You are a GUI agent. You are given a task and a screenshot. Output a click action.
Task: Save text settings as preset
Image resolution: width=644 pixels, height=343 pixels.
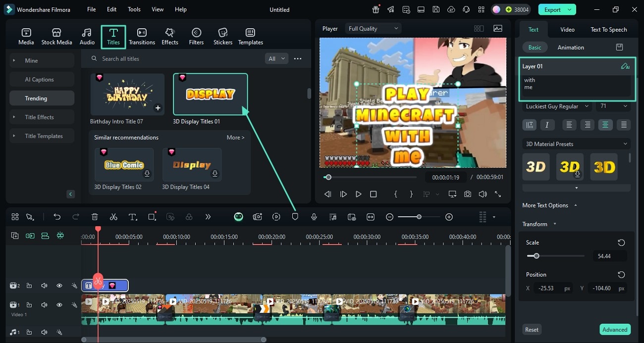[x=619, y=47]
